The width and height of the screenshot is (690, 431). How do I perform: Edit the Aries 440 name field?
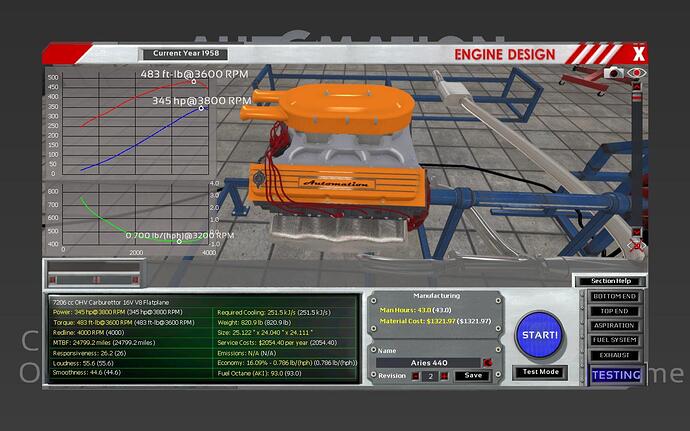(430, 361)
